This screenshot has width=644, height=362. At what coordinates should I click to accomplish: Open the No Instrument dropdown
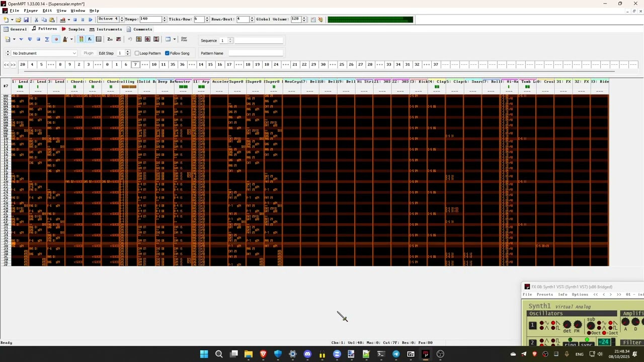click(x=44, y=53)
